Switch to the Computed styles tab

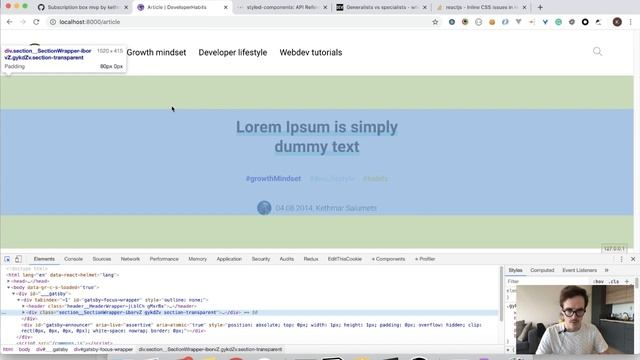tap(542, 270)
